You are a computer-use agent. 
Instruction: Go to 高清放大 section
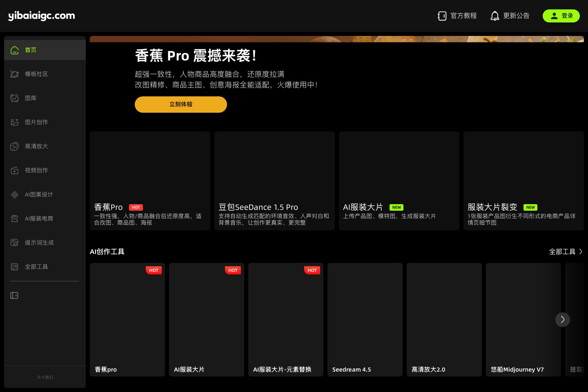click(x=45, y=146)
